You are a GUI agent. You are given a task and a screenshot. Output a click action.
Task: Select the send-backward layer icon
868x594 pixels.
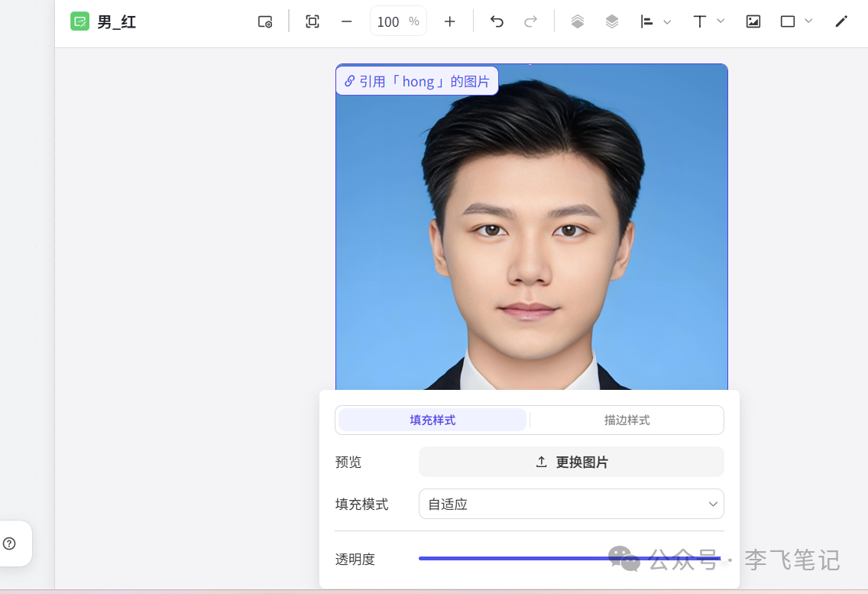[x=611, y=21]
